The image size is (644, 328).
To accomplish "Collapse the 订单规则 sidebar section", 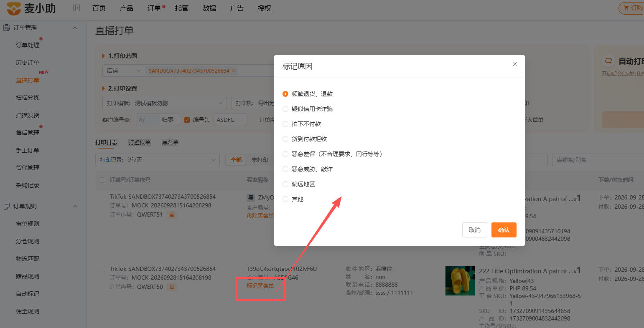I will click(75, 206).
